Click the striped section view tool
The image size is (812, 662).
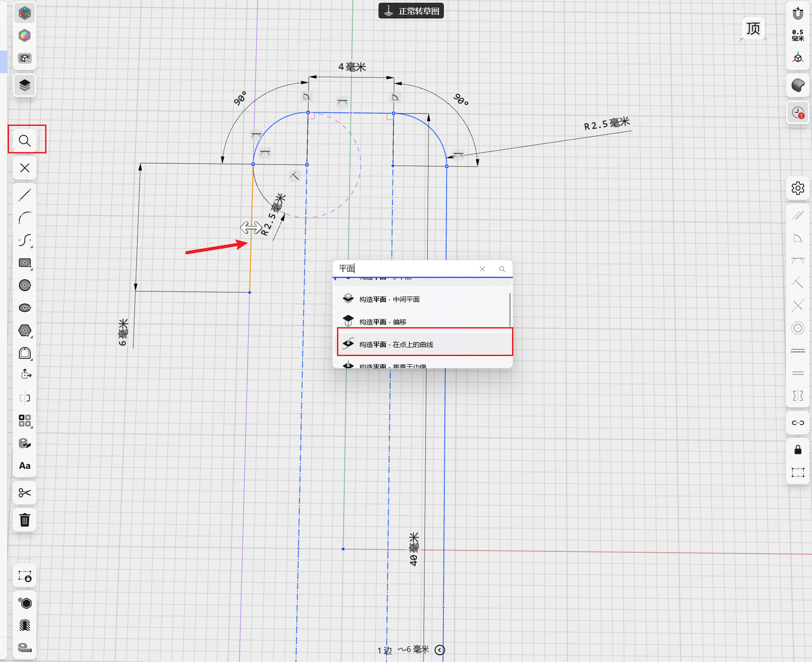click(25, 625)
